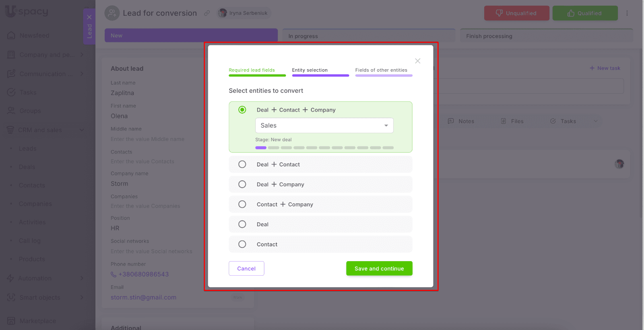The image size is (644, 330).
Task: Open Marketplace from the sidebar icon
Action: point(11,321)
